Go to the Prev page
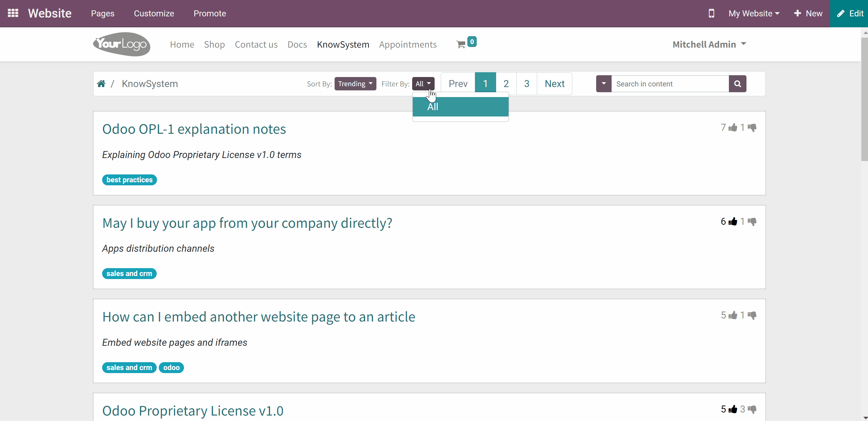This screenshot has height=421, width=868. (458, 84)
